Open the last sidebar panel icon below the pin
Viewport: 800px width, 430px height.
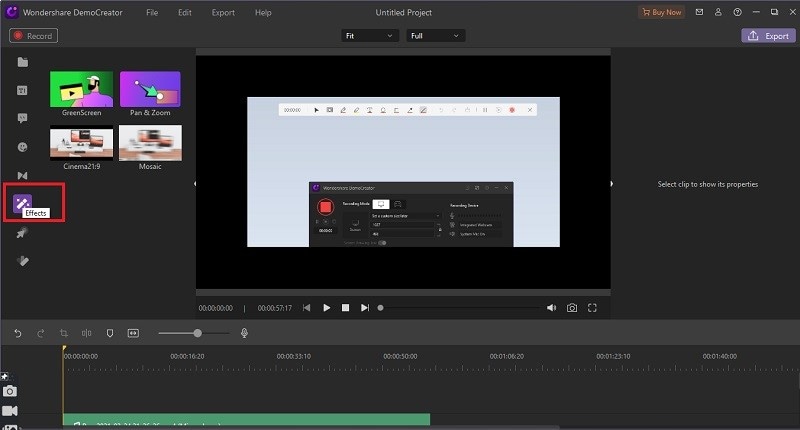click(x=22, y=261)
